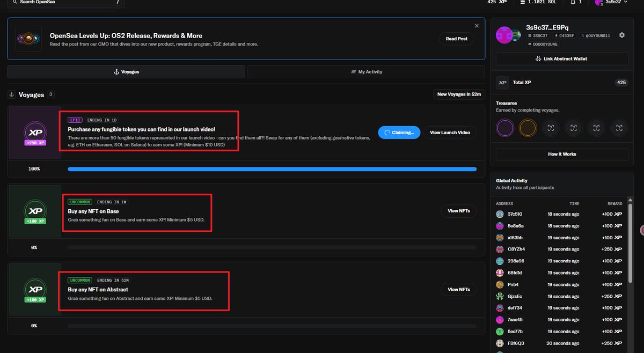
Task: Click avatar of address a163bb
Action: [x=500, y=238]
